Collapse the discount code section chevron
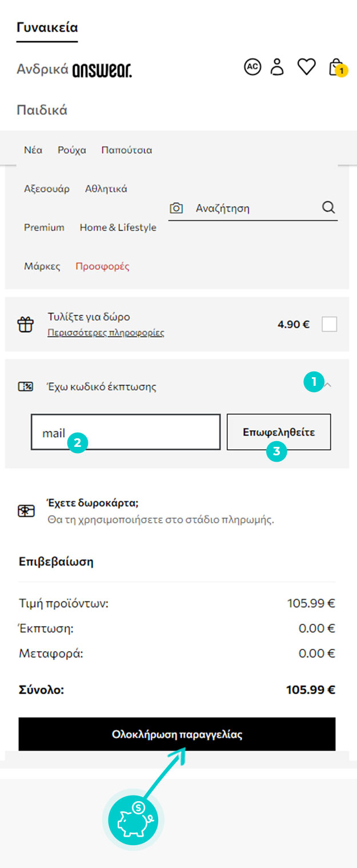357x868 pixels. (x=327, y=385)
